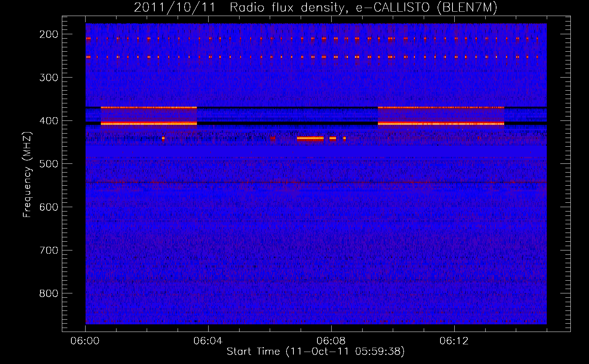Click the 06:08 time tick label
This screenshot has height=364, width=589.
point(331,341)
